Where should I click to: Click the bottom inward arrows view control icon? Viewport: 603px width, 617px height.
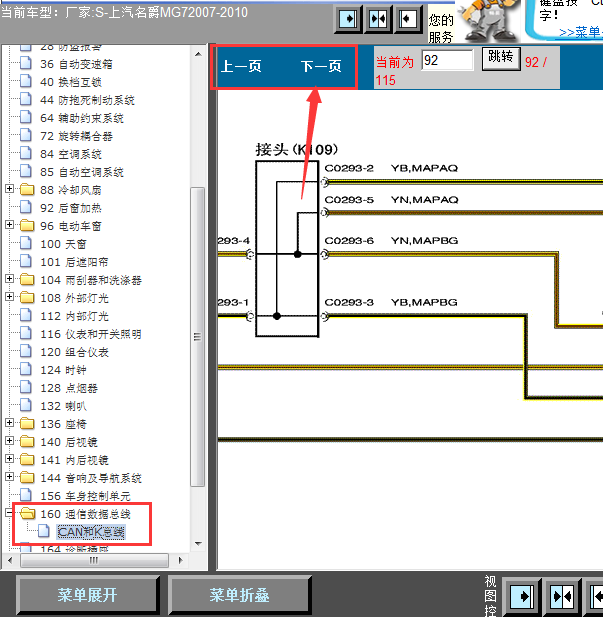click(562, 597)
